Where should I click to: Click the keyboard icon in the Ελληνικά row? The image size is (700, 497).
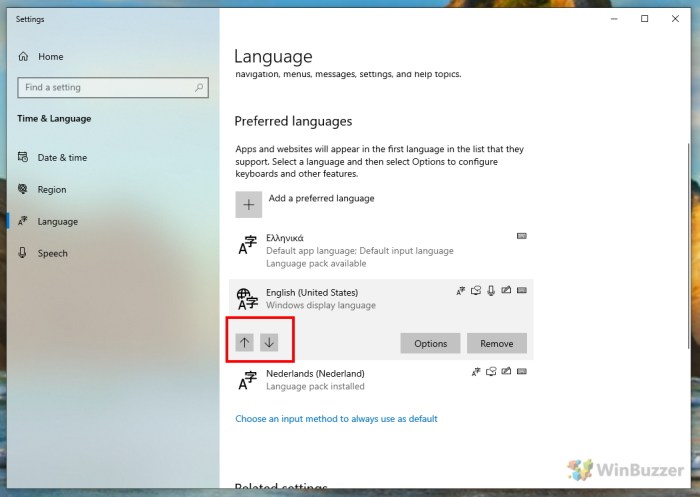tap(521, 236)
